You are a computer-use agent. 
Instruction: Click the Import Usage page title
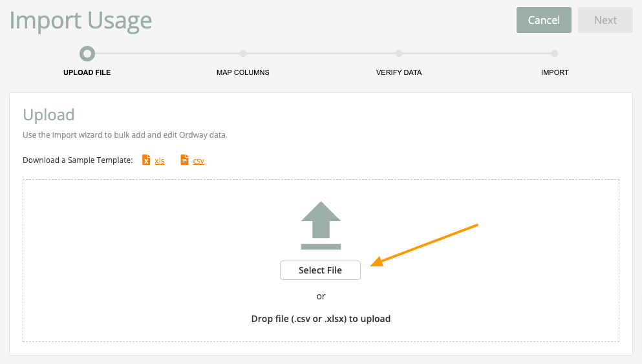pyautogui.click(x=81, y=21)
